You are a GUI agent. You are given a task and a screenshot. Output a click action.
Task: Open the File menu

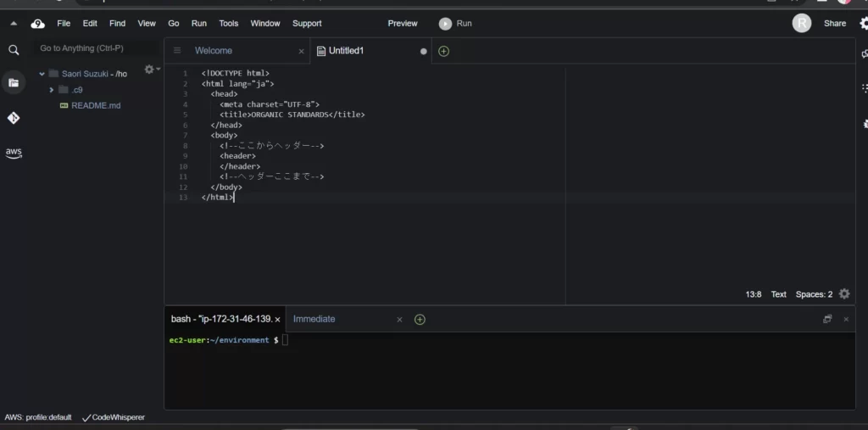64,23
